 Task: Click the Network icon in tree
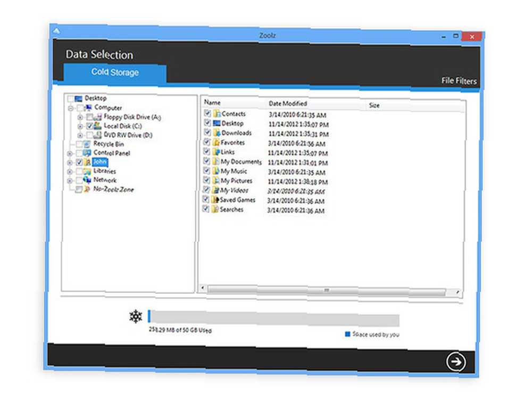(x=87, y=179)
